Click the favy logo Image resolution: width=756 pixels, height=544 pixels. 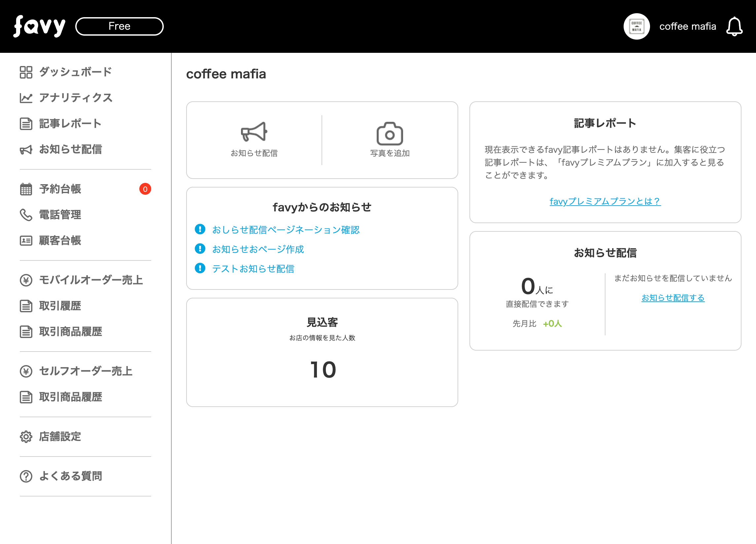(39, 26)
